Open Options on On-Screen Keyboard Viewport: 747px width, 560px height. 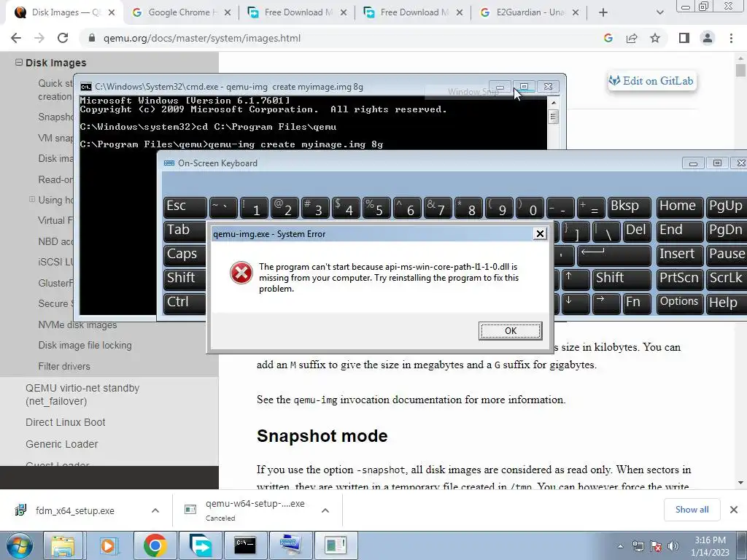(679, 303)
